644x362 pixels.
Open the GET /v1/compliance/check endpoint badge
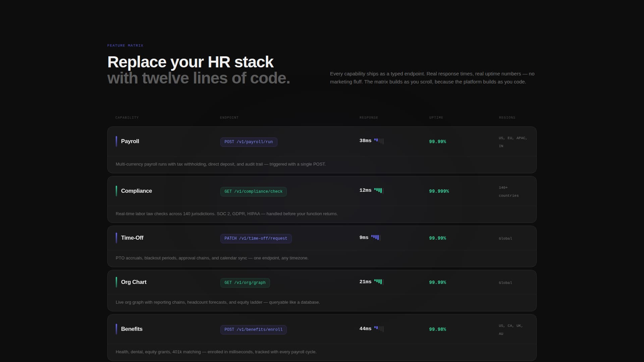(x=253, y=191)
